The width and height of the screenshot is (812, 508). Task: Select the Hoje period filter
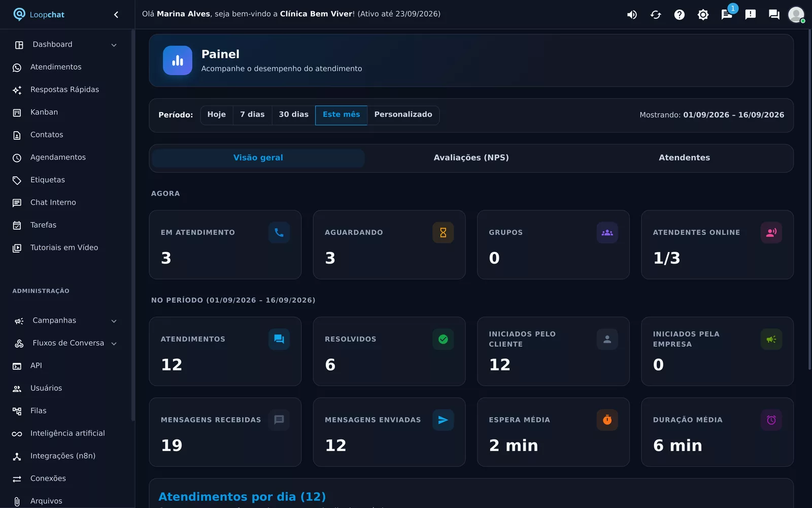click(x=217, y=115)
